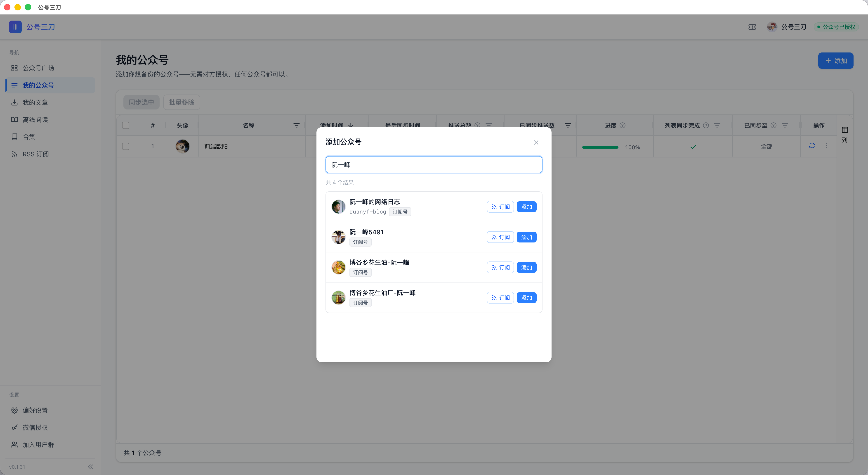Image resolution: width=868 pixels, height=475 pixels.
Task: Click the 100% progress bar
Action: click(600, 147)
